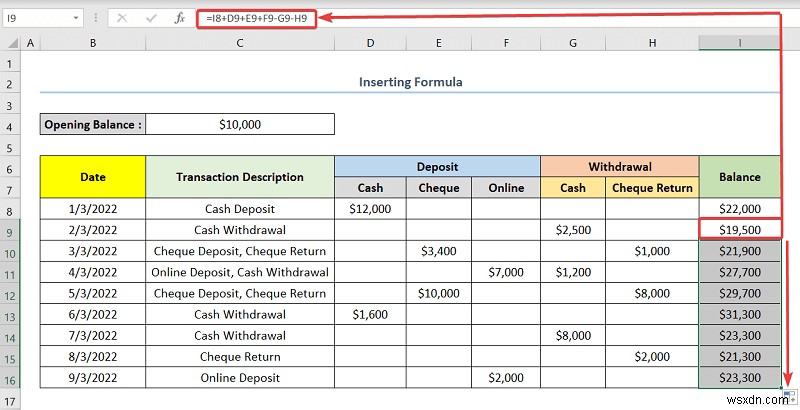
Task: Click the Cash Deposit description cell
Action: 240,209
